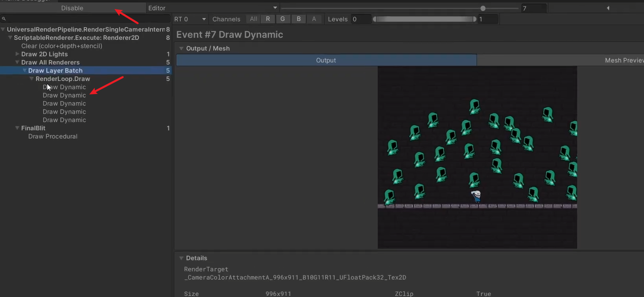Click the search magnifier icon in event list

click(4, 18)
